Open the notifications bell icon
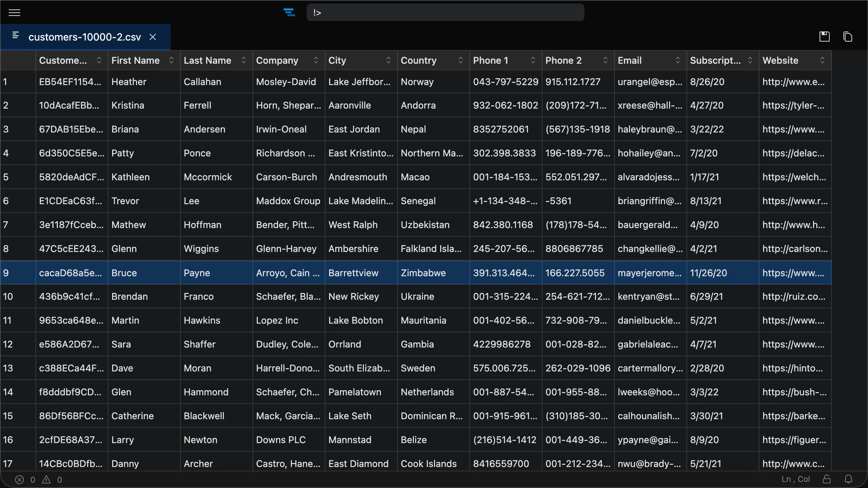Image resolution: width=868 pixels, height=488 pixels. [848, 479]
